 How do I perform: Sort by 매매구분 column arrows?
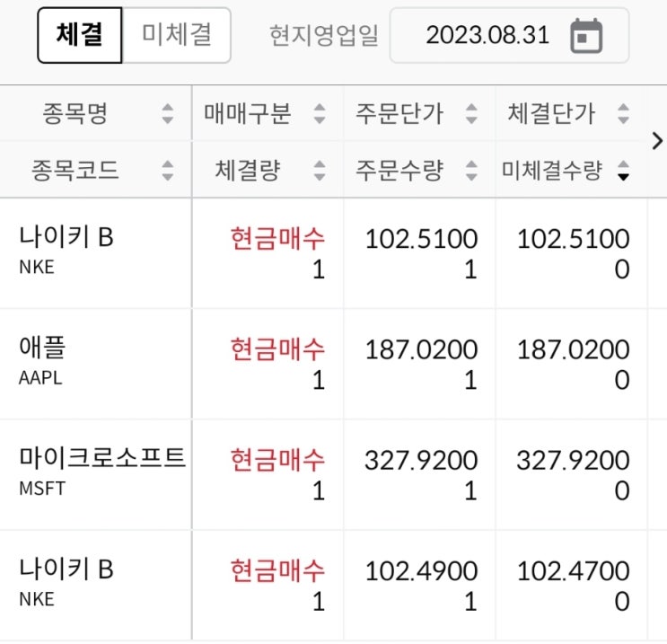[319, 114]
